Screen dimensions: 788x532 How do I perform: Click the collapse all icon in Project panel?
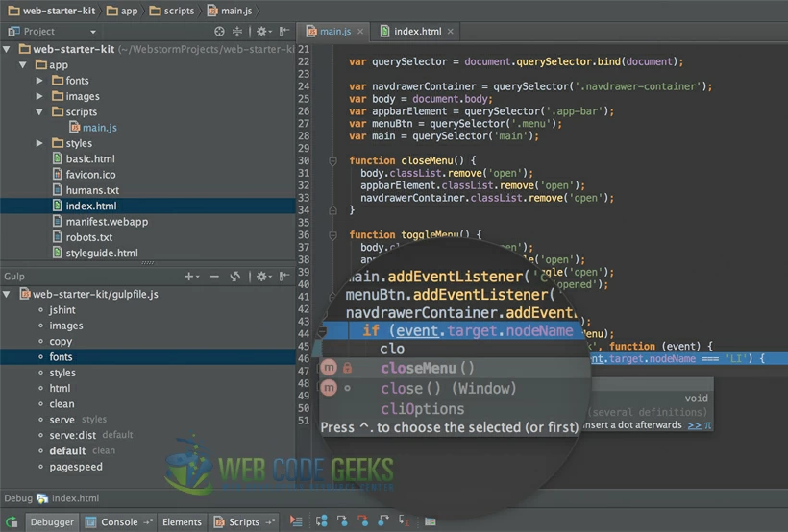237,32
